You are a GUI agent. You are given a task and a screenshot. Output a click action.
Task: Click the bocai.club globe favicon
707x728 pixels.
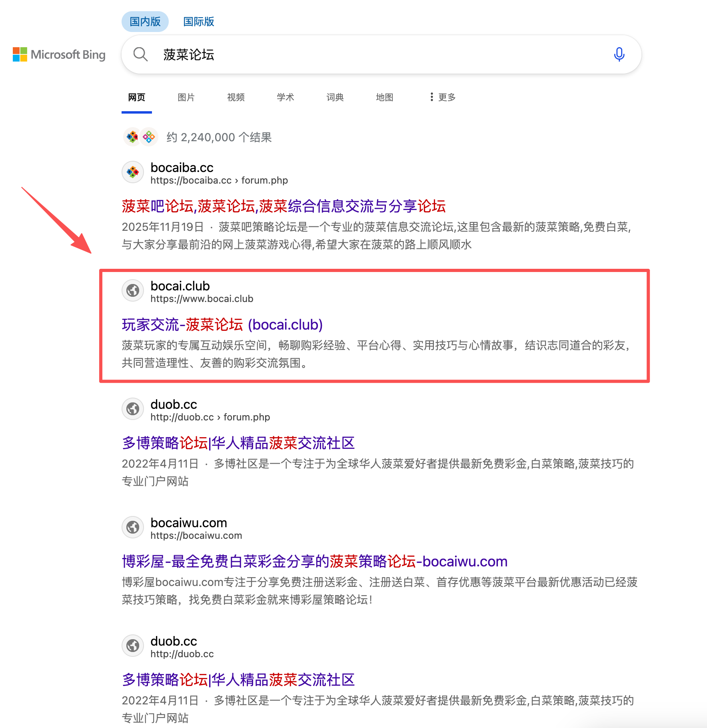coord(133,291)
